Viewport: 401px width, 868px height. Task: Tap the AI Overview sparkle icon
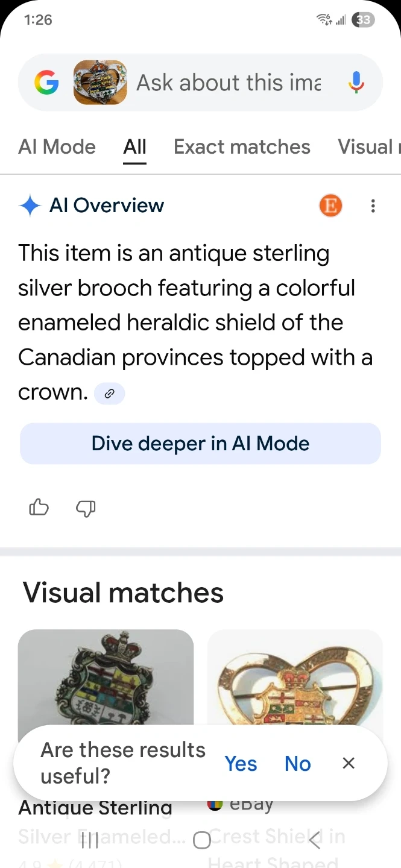tap(30, 206)
